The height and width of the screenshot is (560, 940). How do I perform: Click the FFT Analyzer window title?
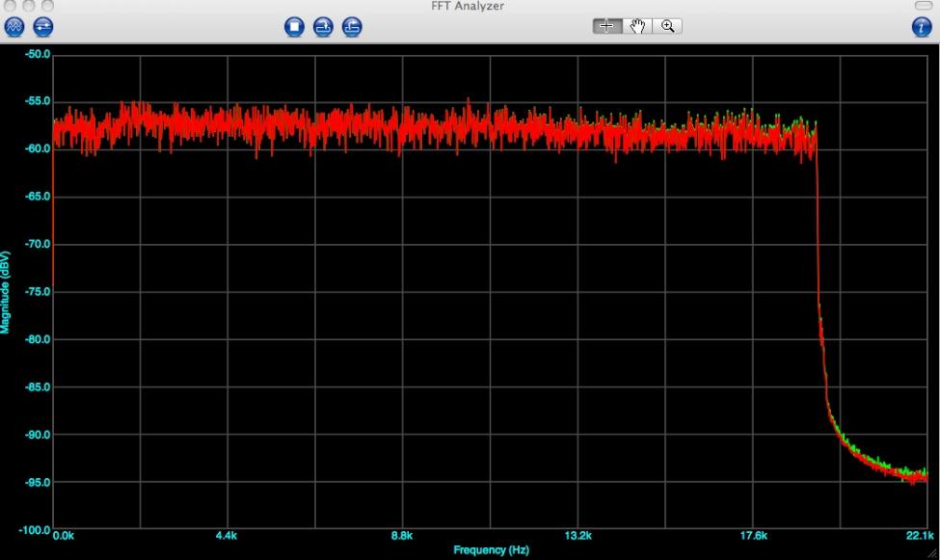[x=468, y=7]
